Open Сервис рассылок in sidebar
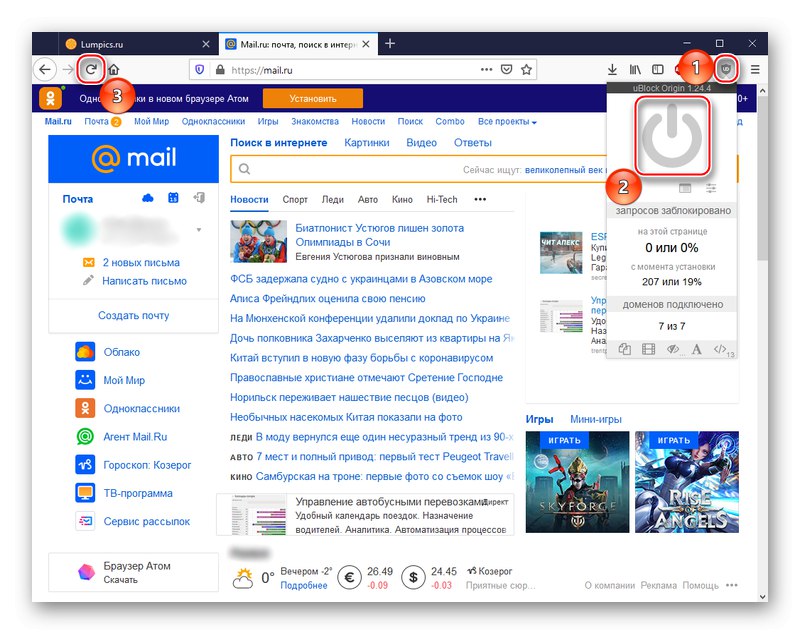Screen dimensions: 800x634 (146, 521)
